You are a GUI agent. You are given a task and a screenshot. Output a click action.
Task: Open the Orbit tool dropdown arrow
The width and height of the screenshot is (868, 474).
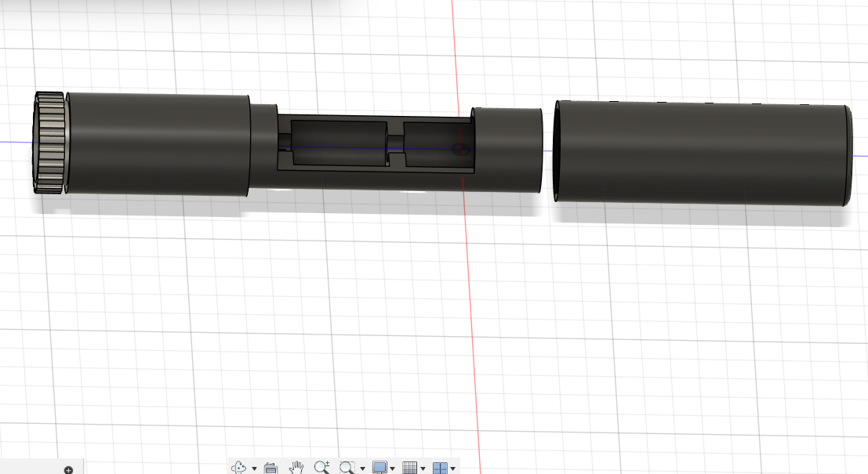[254, 466]
